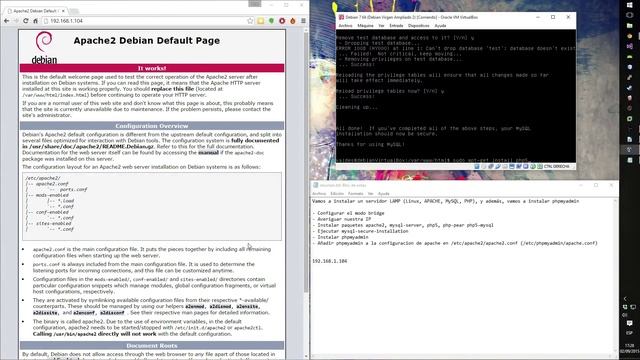640x360 pixels.
Task: Click the taskbar volume icon
Action: [625, 315]
